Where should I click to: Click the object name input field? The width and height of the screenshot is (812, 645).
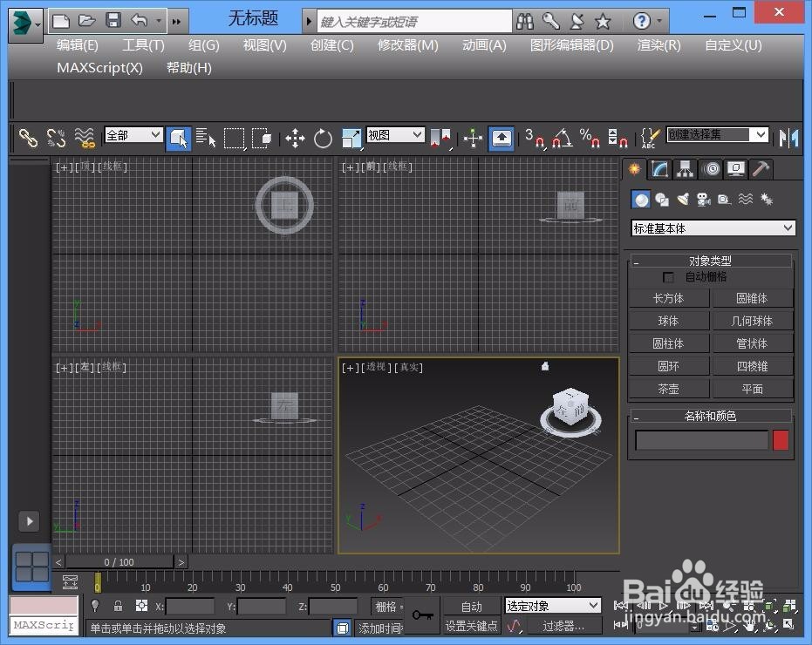click(x=702, y=440)
